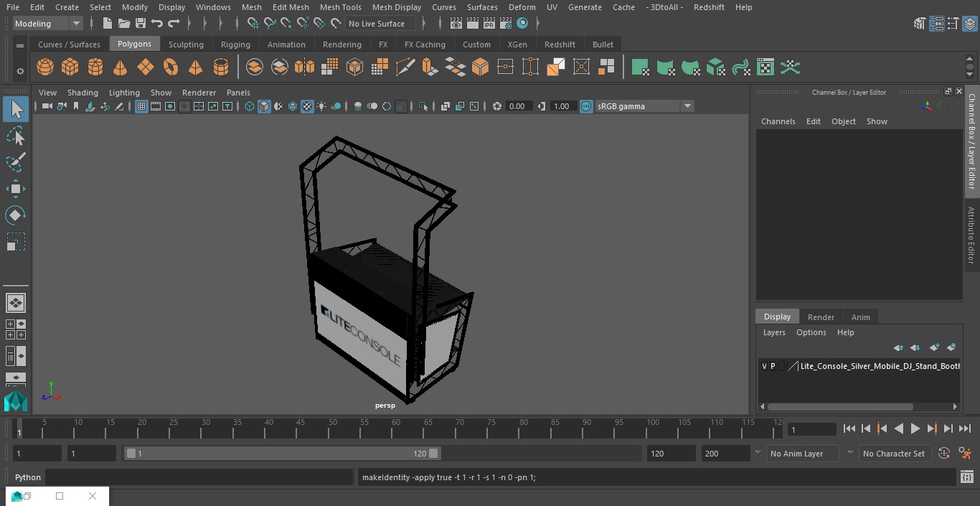Select the Lite_Console_Silver_Mobile_DJ_Stand_Booth layer

(880, 366)
